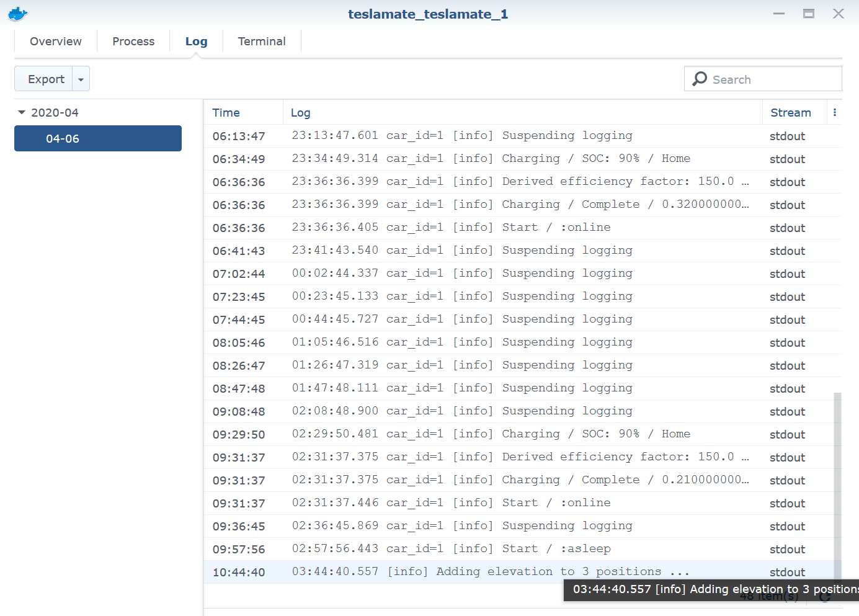Click the Export button
Screen dimensions: 859x616
point(43,79)
